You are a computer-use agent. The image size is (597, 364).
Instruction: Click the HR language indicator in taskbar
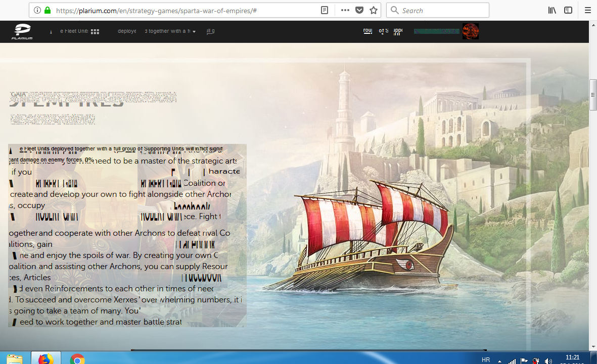click(x=485, y=360)
